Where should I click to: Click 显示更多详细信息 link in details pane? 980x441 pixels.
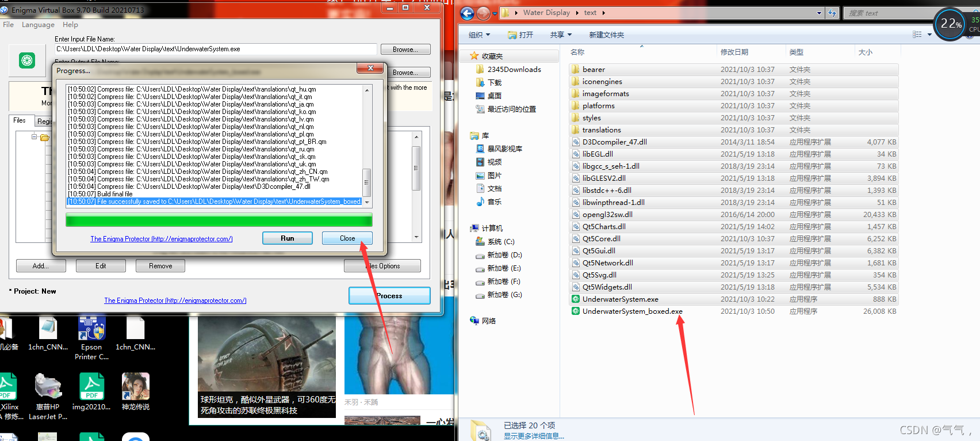(x=534, y=436)
